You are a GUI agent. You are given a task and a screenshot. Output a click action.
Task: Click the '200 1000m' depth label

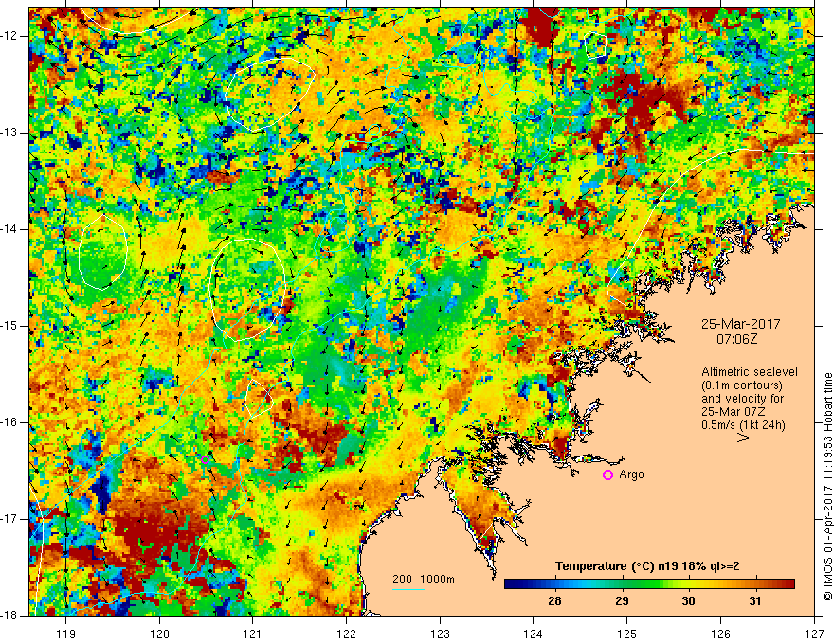[x=424, y=580]
